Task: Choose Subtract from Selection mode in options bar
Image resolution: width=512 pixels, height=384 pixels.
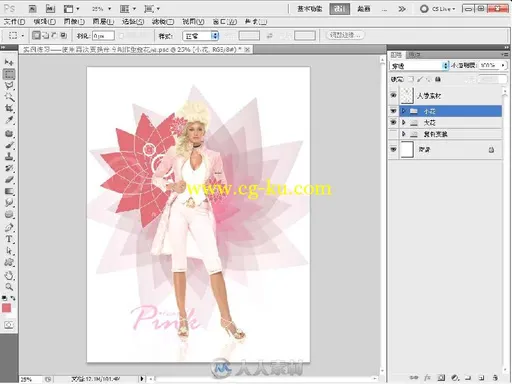Action: [54, 35]
